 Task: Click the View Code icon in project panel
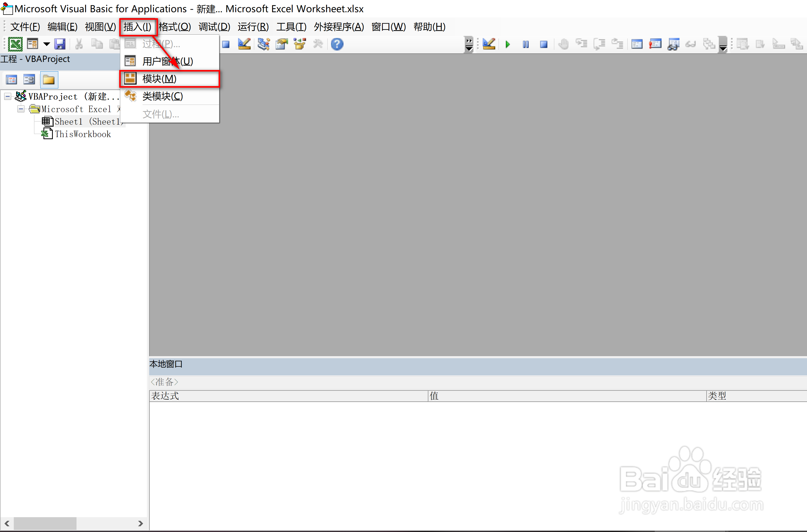tap(11, 80)
